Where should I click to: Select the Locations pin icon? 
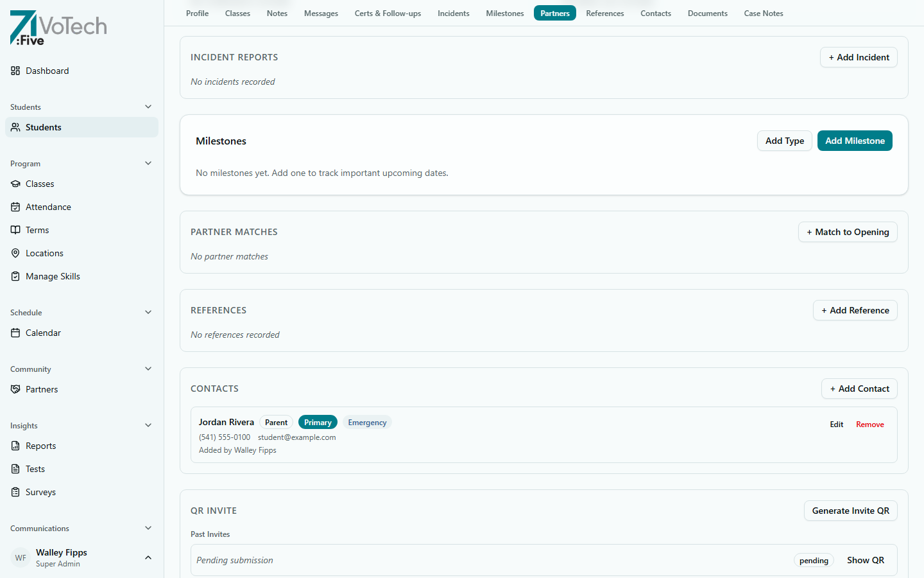pos(15,252)
